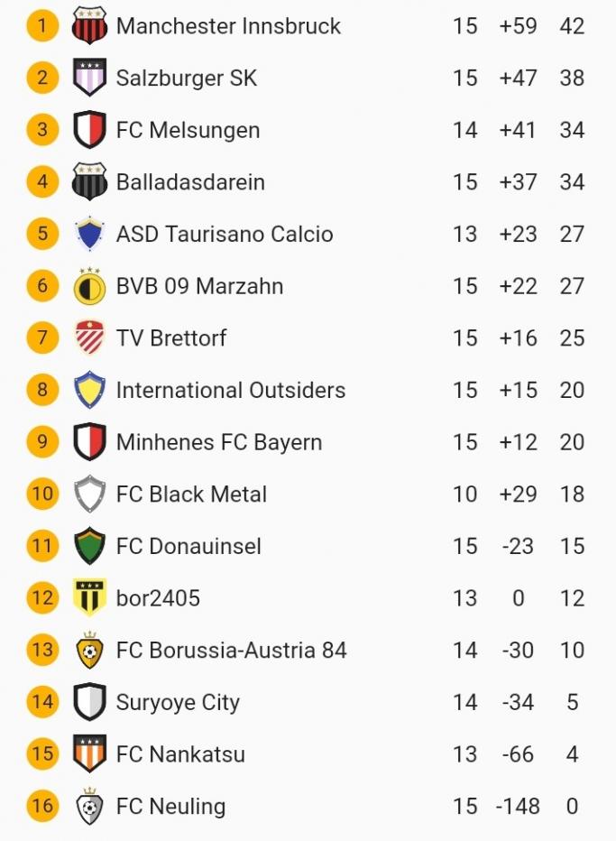Screen dimensions: 616x841
Task: Open the FC Borussia-Austria 84 team link
Action: click(x=231, y=651)
